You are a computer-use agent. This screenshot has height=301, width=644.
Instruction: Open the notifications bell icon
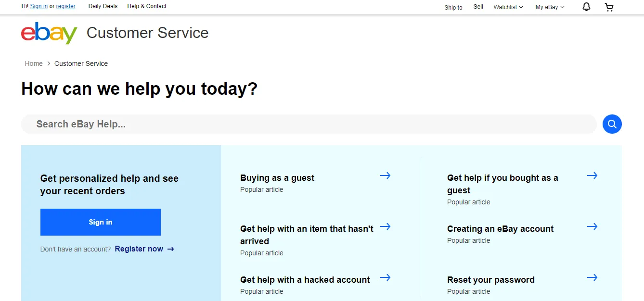click(586, 7)
